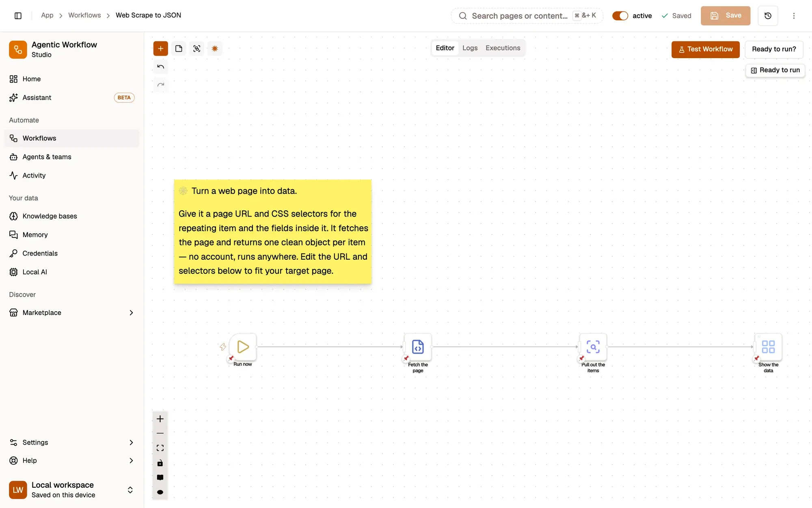
Task: Select the Run now trigger node
Action: click(x=243, y=347)
